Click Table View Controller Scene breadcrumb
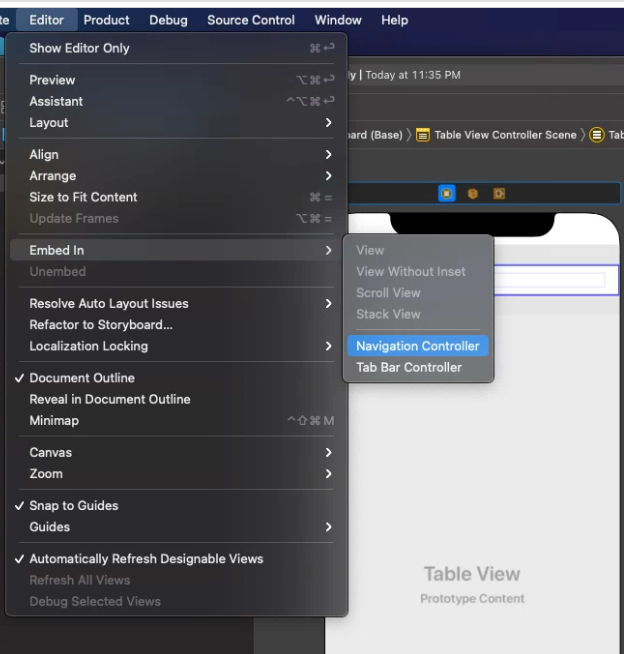 click(506, 135)
